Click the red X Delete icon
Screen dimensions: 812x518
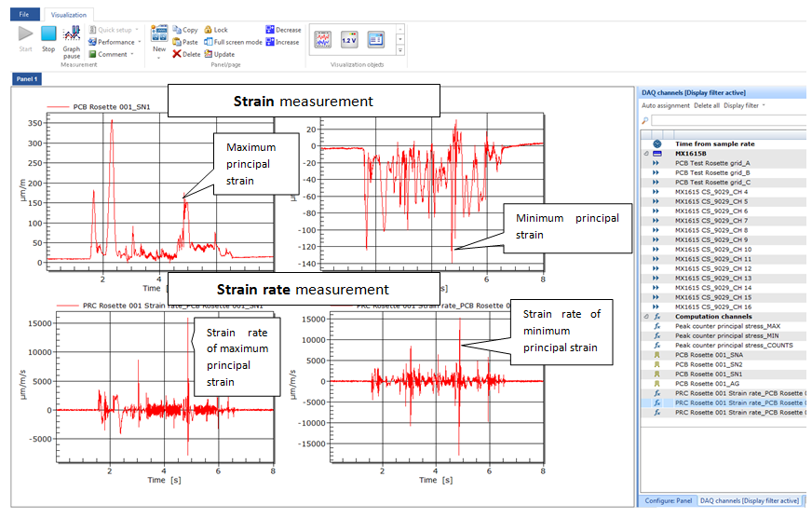click(x=177, y=54)
